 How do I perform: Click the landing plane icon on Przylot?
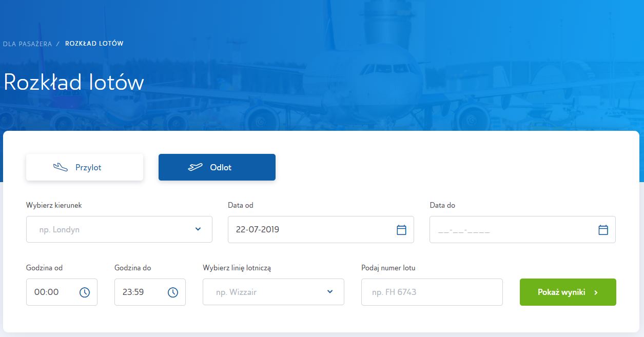pyautogui.click(x=61, y=167)
